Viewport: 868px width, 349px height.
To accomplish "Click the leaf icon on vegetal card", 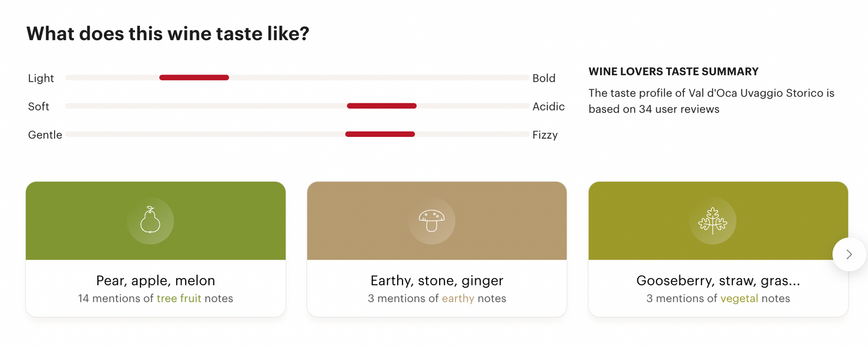I will point(712,220).
